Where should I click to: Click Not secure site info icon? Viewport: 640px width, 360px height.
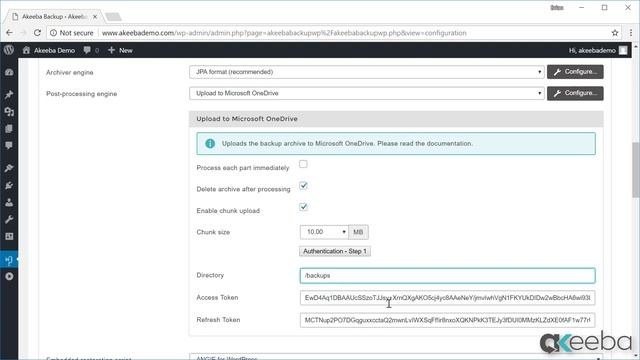point(53,33)
